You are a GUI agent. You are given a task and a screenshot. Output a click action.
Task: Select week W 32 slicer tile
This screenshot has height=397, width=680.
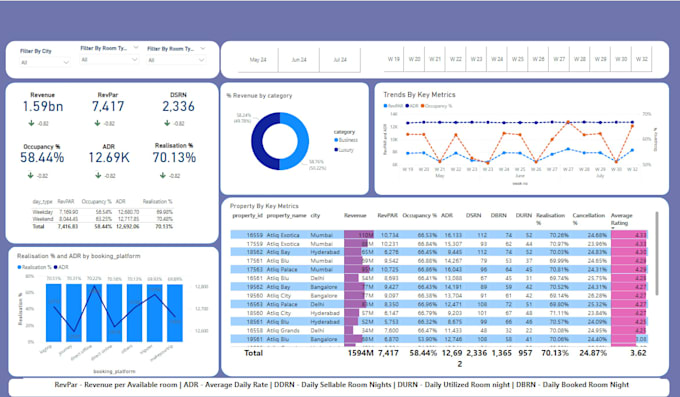[x=642, y=59]
